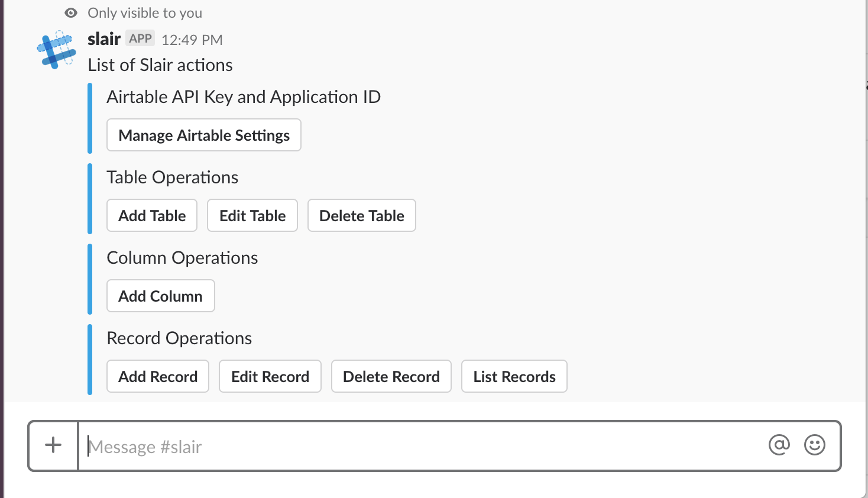Click the eye icon beside Only visible to you
Screen dimensions: 868x498
click(x=71, y=13)
